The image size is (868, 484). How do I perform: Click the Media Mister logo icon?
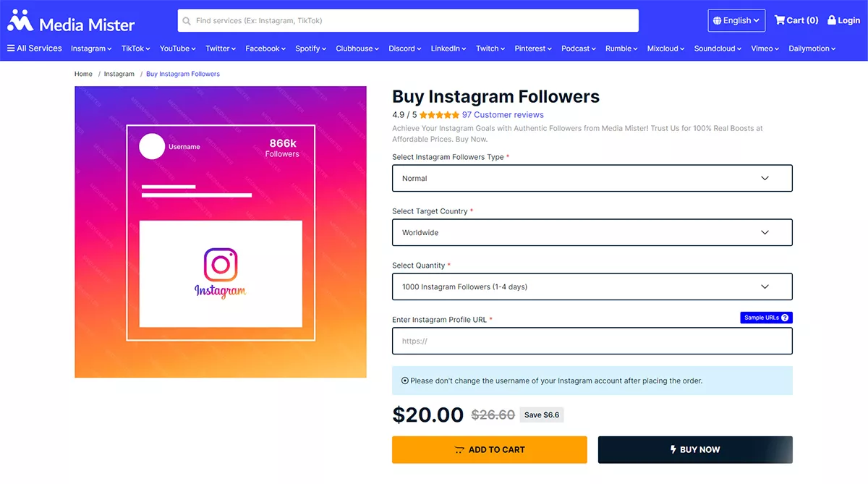[x=20, y=21]
